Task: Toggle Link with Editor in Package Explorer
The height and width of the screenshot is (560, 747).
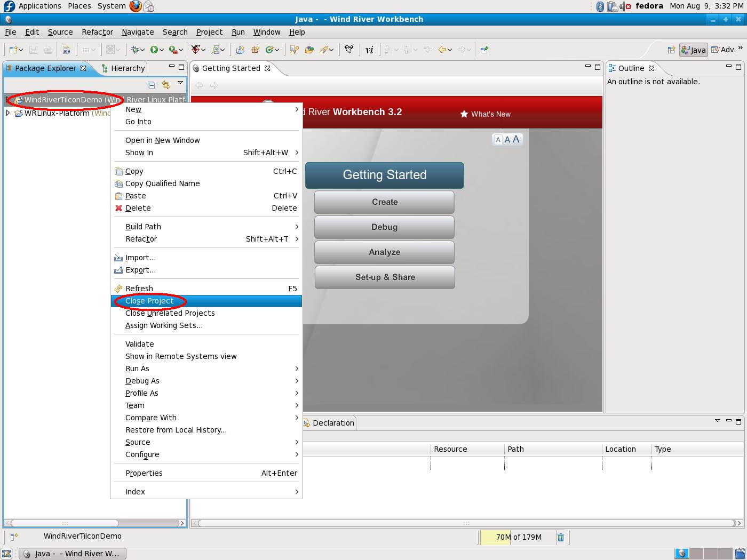Action: 166,85
